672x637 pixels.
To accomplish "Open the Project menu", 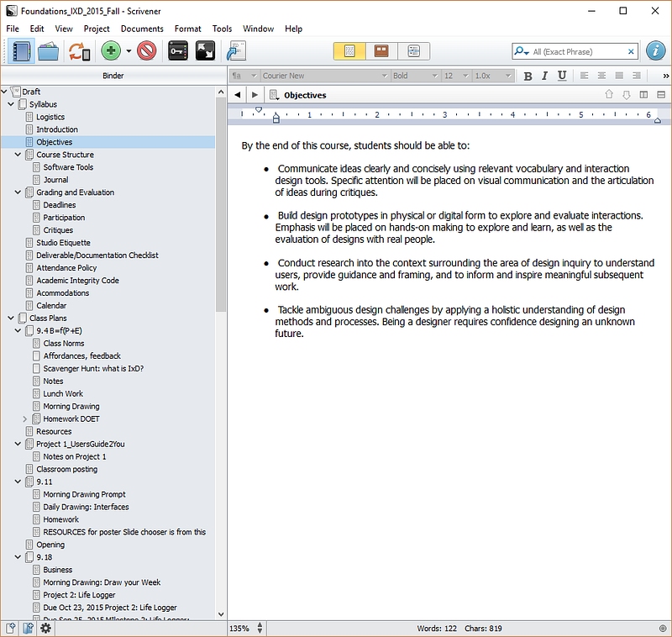I will (97, 29).
